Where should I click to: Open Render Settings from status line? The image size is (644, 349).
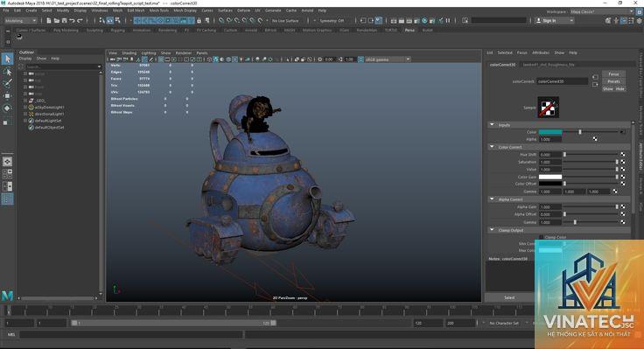tap(416, 20)
